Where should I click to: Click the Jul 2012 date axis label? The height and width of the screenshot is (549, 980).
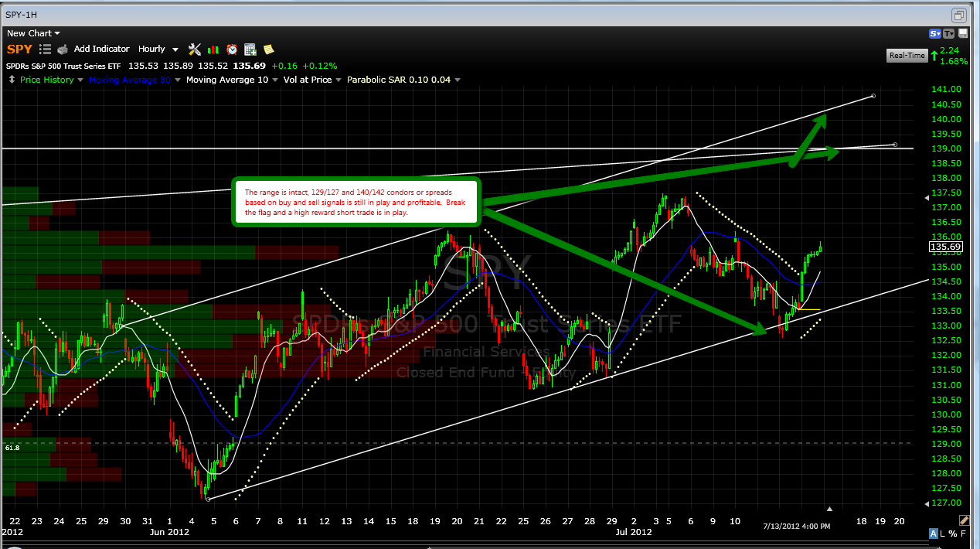[x=633, y=532]
